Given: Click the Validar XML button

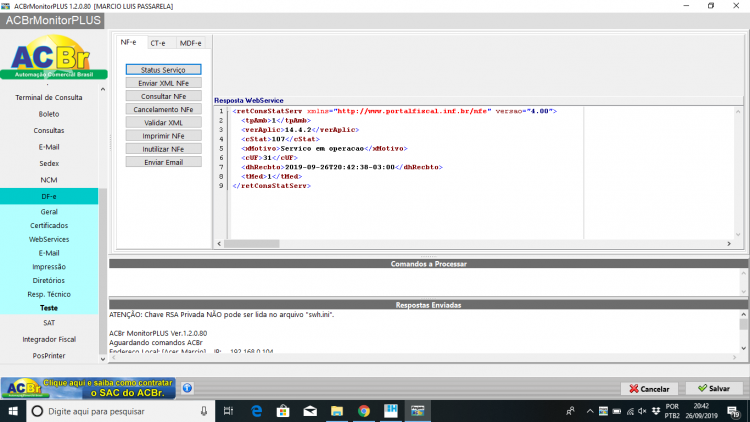Looking at the screenshot, I should pos(164,122).
